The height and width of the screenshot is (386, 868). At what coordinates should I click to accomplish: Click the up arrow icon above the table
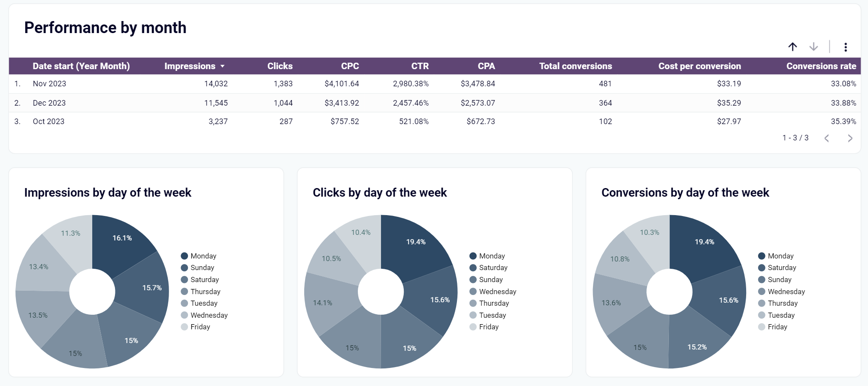793,47
